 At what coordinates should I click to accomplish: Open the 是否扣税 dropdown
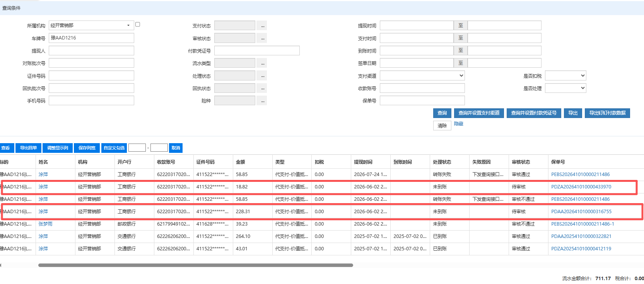click(x=565, y=76)
